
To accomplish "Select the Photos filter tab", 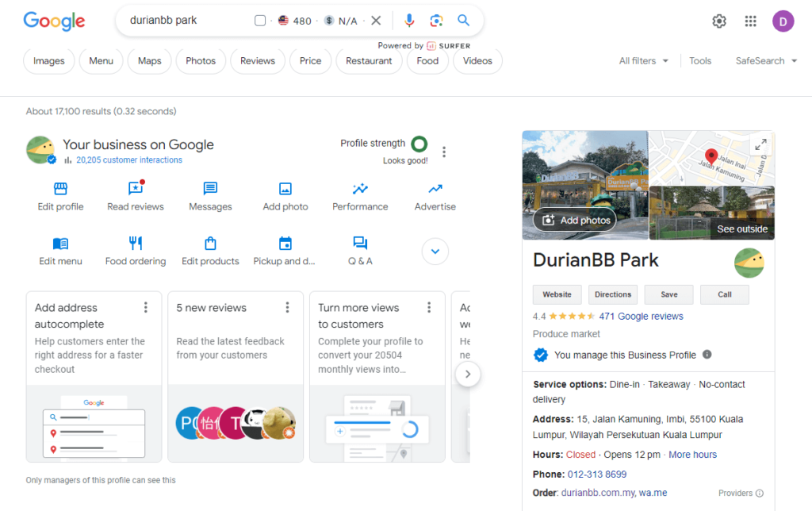I will click(201, 61).
